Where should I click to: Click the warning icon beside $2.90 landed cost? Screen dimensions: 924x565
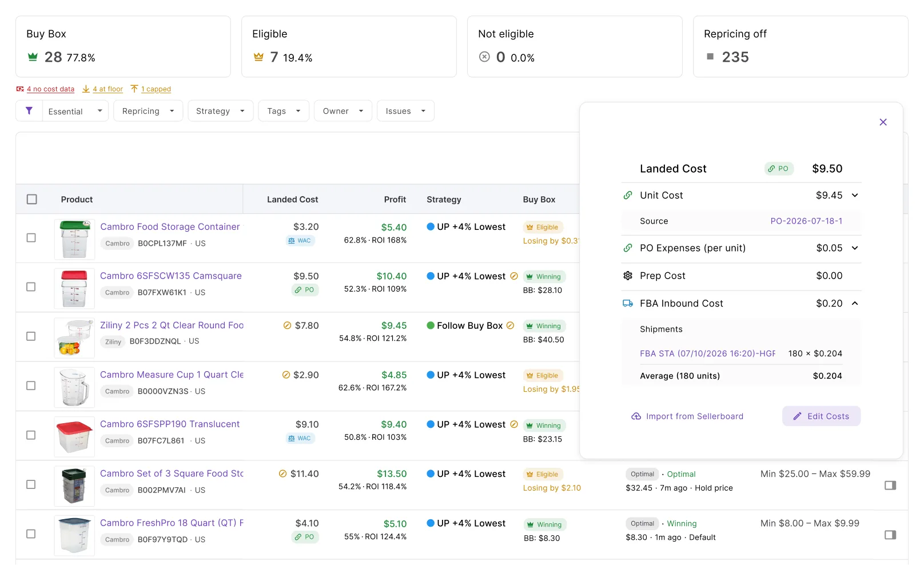pyautogui.click(x=286, y=375)
